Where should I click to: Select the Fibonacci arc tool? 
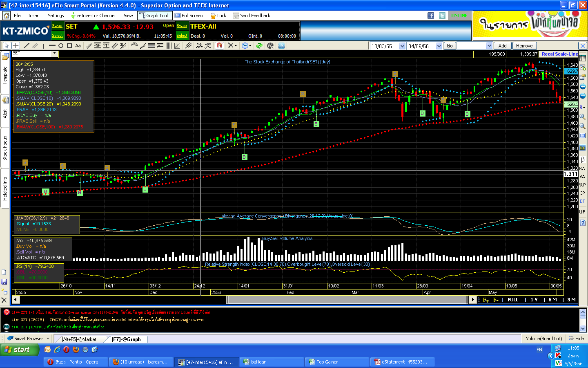click(134, 46)
